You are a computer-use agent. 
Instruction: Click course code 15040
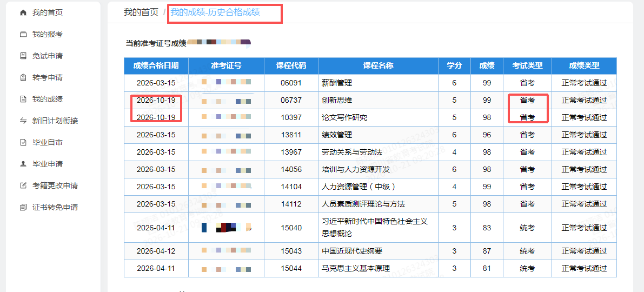tap(291, 228)
